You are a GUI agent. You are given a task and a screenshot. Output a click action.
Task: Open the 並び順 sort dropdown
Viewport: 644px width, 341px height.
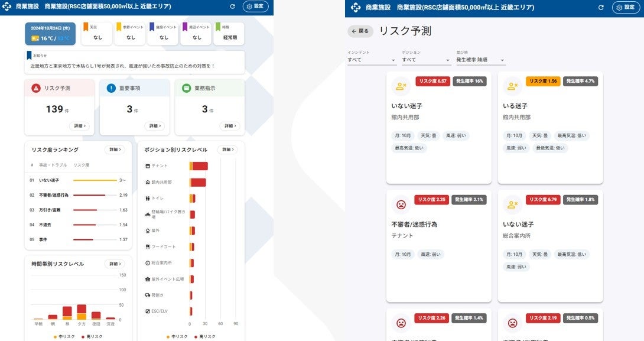click(x=480, y=60)
